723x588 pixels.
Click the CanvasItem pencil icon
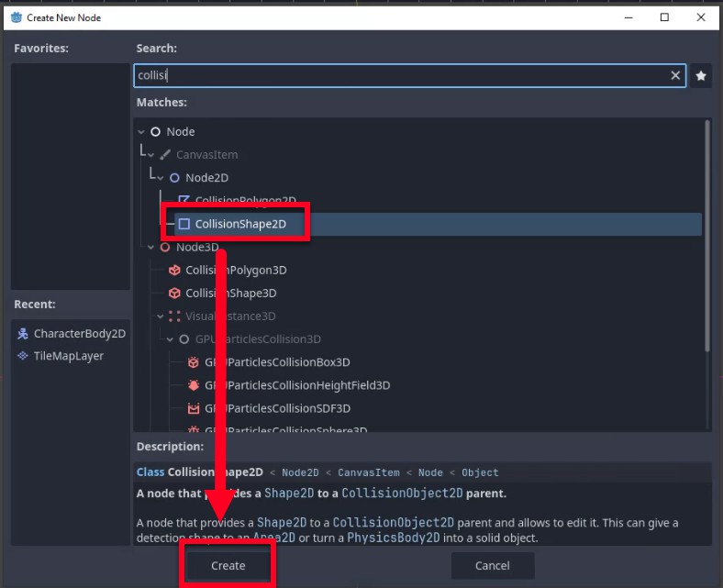165,155
